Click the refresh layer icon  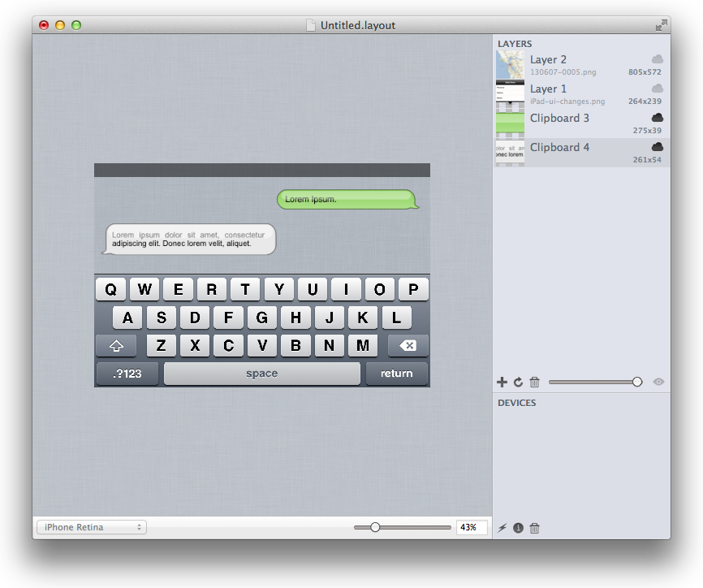point(518,383)
